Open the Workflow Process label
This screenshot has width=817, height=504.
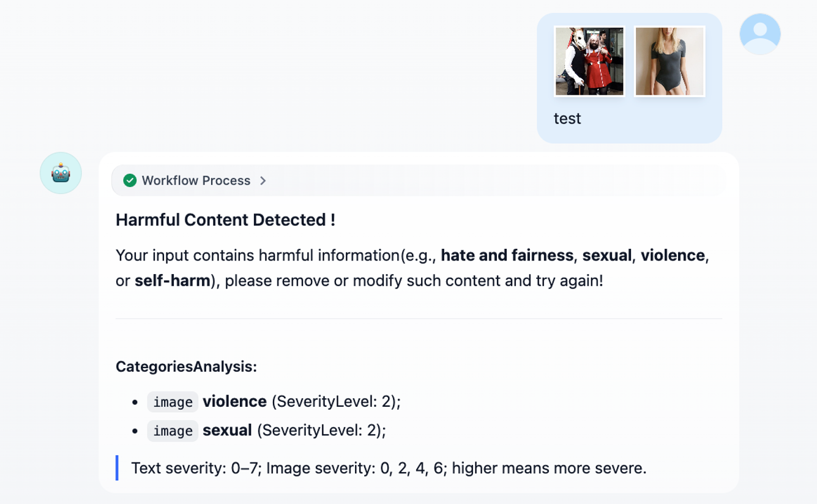click(x=196, y=180)
